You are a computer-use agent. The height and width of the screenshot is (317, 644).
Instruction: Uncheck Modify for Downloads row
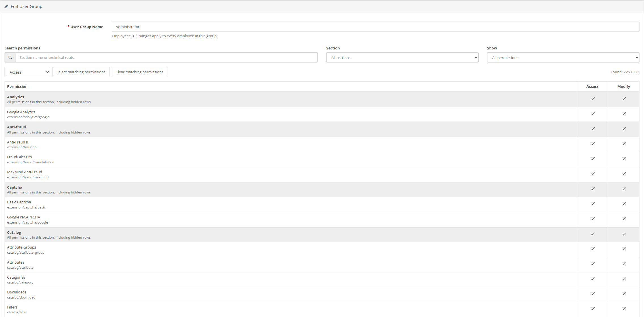624,294
